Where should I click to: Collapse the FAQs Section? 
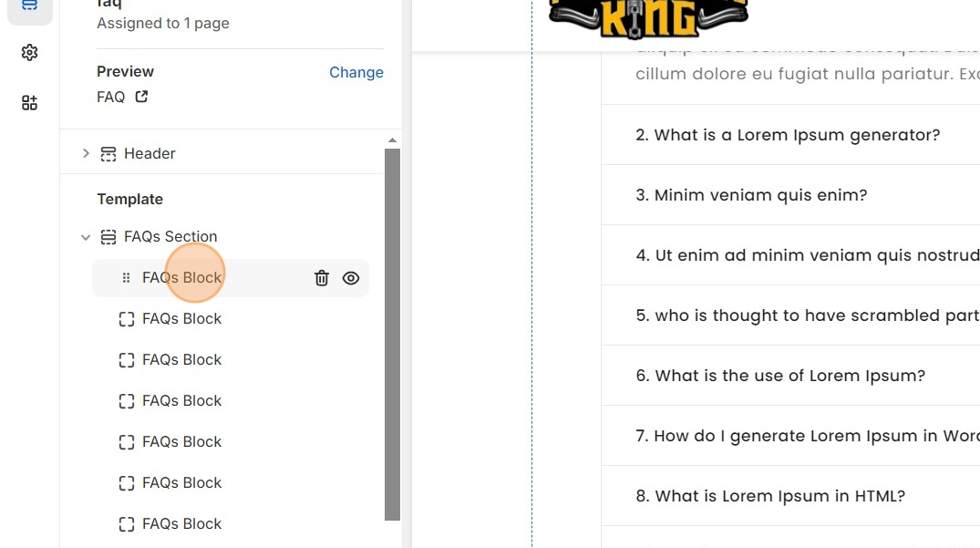[x=86, y=237]
